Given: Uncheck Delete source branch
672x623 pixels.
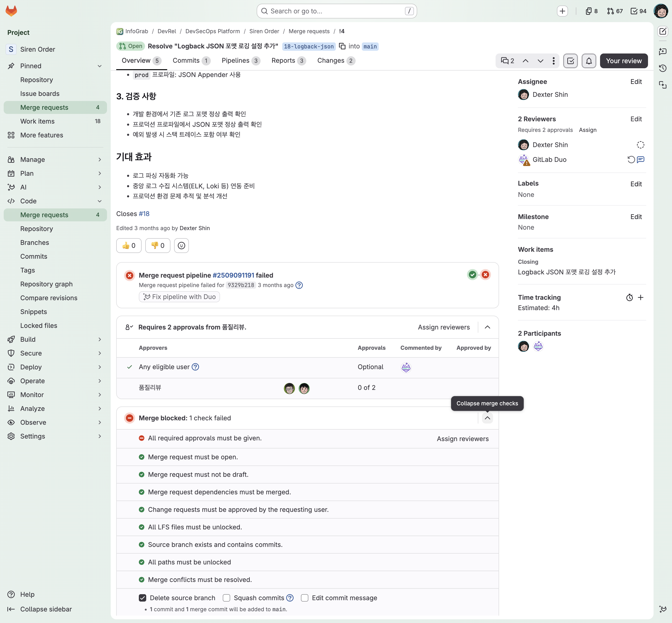Looking at the screenshot, I should tap(143, 598).
